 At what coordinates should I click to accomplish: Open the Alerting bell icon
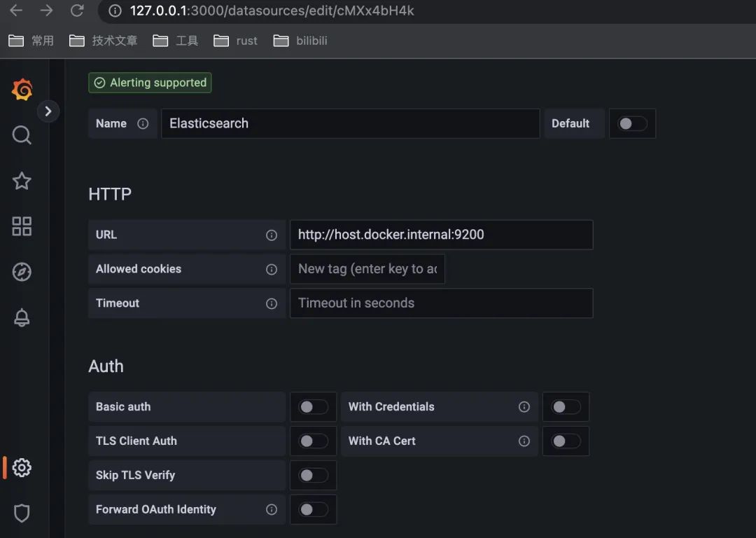pos(22,317)
